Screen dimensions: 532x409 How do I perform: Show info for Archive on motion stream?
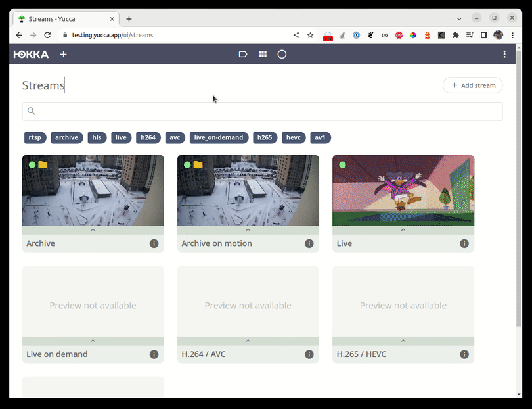pos(309,243)
